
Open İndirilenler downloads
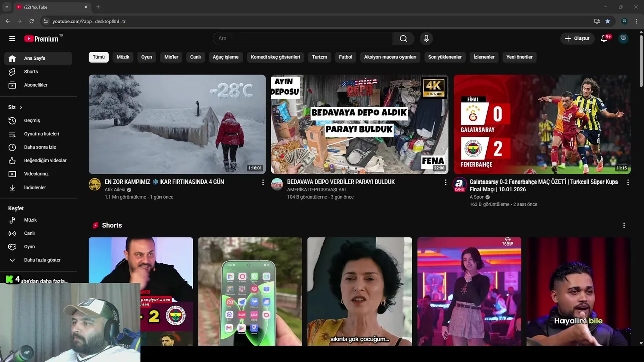pos(38,188)
